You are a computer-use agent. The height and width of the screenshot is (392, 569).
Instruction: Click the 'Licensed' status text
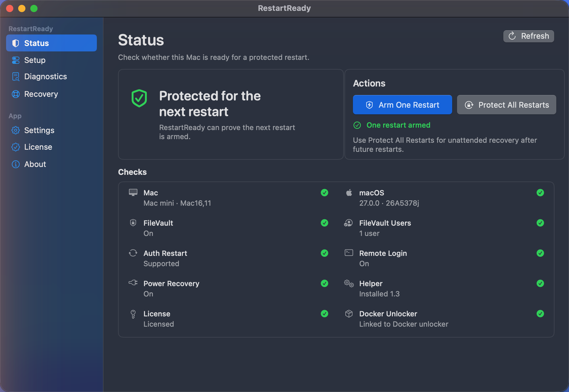tap(159, 324)
